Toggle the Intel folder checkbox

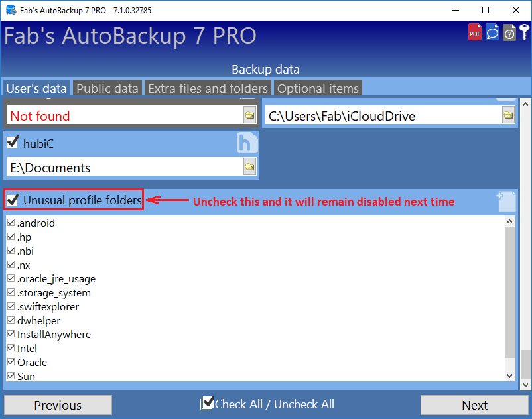pyautogui.click(x=11, y=347)
